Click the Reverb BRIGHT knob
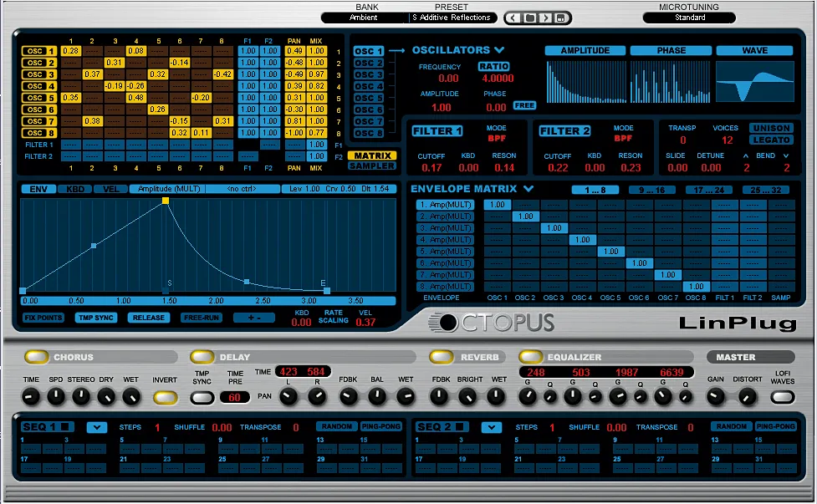Image resolution: width=817 pixels, height=504 pixels. pyautogui.click(x=467, y=397)
